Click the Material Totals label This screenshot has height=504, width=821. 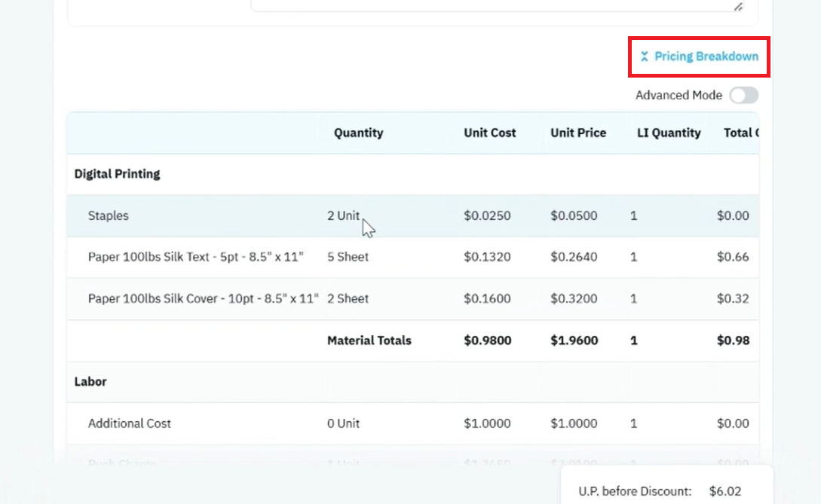click(x=369, y=341)
